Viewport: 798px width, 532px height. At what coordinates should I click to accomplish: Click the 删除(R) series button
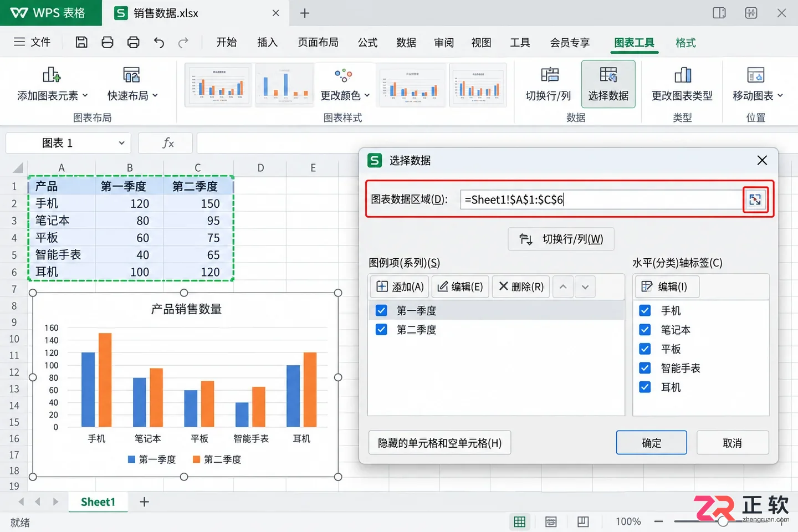[x=521, y=287]
